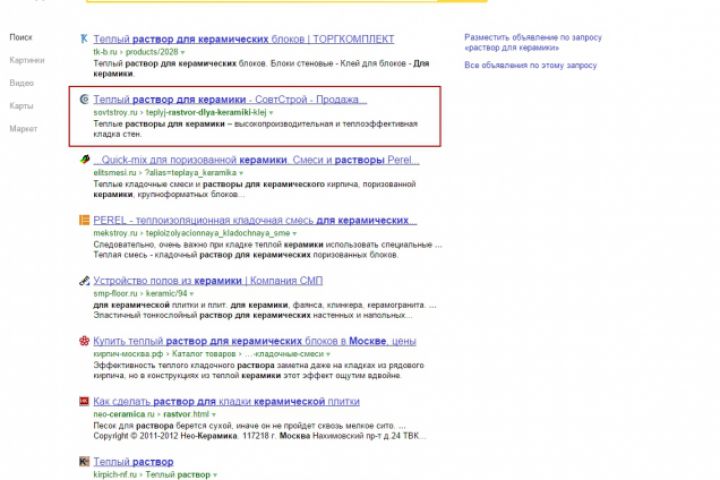Click 'Разместить объявление по запросу' link
The width and height of the screenshot is (720, 480).
(x=533, y=42)
